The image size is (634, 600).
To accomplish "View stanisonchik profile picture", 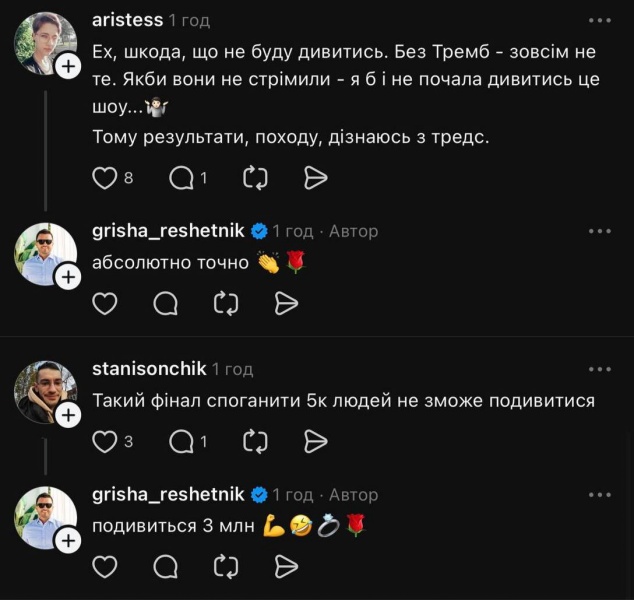I will click(44, 390).
